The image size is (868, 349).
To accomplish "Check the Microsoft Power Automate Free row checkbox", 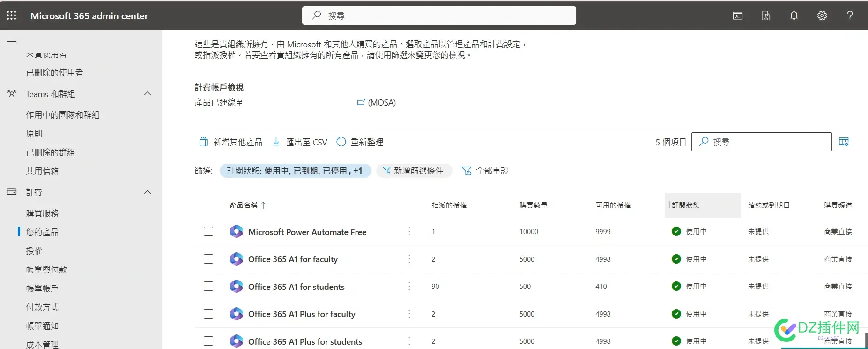I will pos(208,231).
